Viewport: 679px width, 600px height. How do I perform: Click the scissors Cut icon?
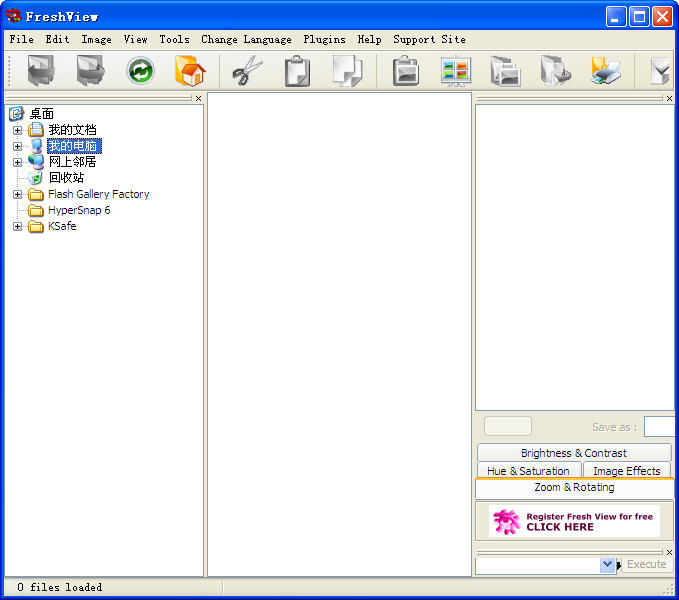247,71
